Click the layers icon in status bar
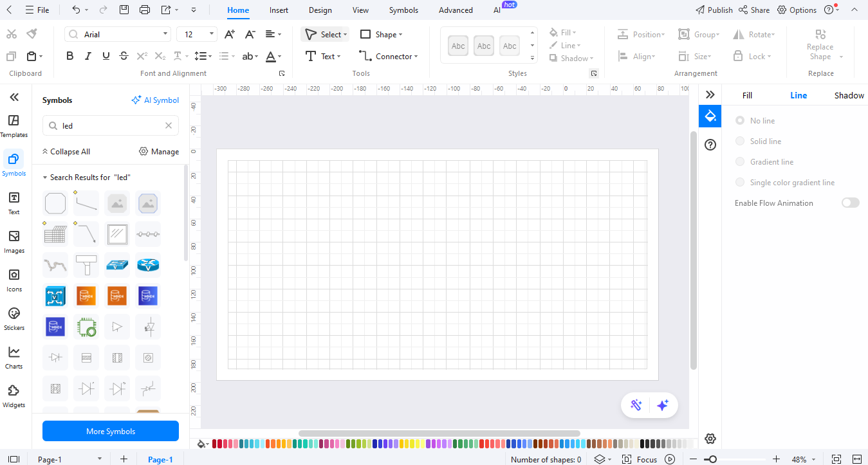The width and height of the screenshot is (868, 465). click(x=599, y=459)
